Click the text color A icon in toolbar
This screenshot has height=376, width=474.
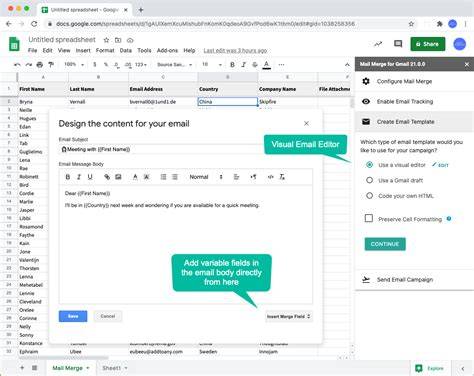(266, 65)
